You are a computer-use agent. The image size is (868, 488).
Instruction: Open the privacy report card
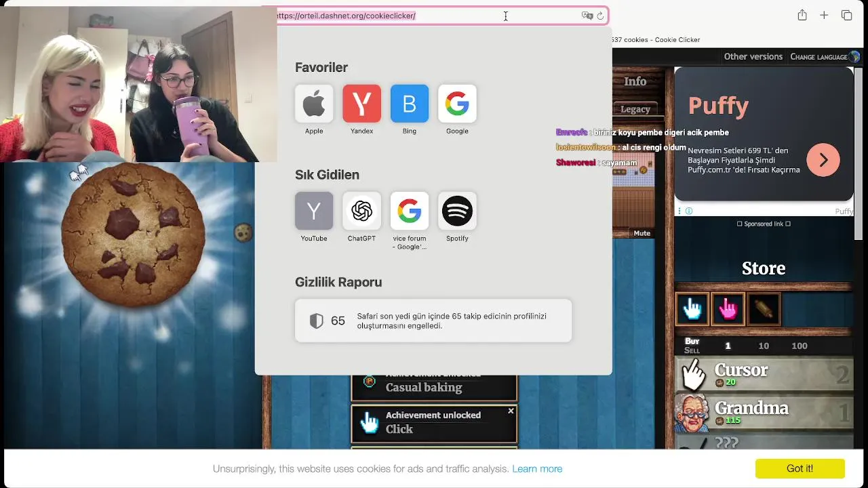coord(433,321)
